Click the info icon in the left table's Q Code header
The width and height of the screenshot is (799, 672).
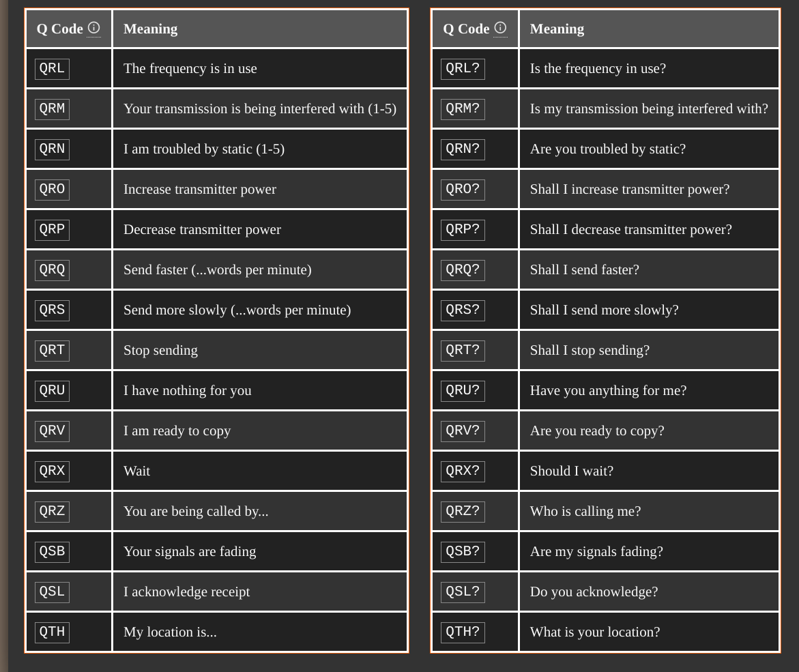click(94, 28)
